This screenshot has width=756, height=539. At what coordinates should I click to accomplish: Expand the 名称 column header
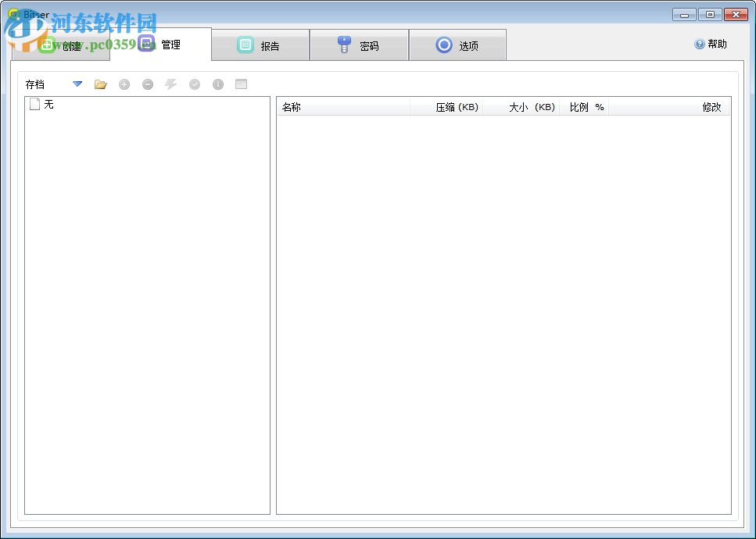(x=344, y=107)
